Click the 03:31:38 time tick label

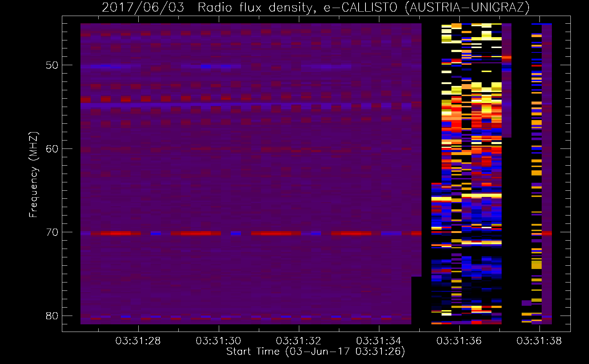tap(539, 341)
